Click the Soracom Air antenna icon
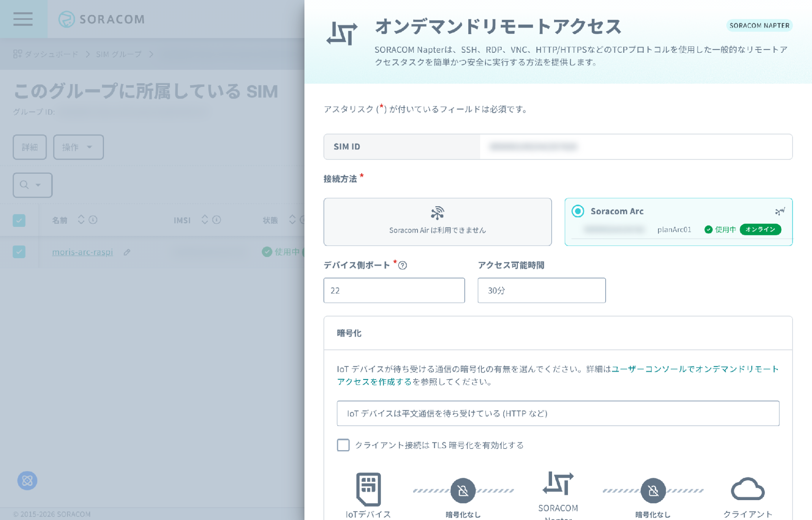The height and width of the screenshot is (520, 812). tap(437, 213)
